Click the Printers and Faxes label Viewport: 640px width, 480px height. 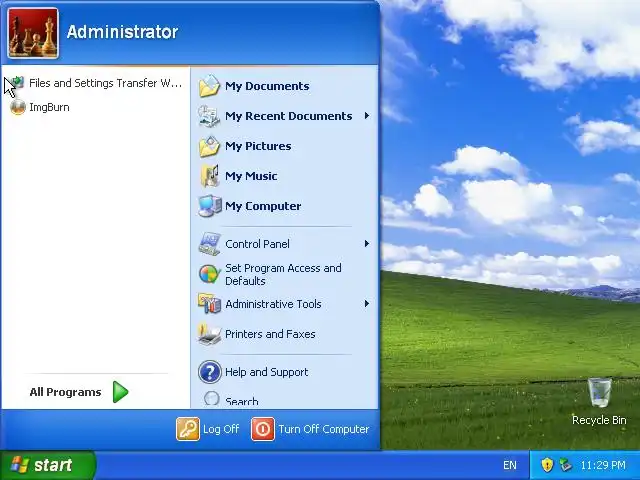point(270,334)
